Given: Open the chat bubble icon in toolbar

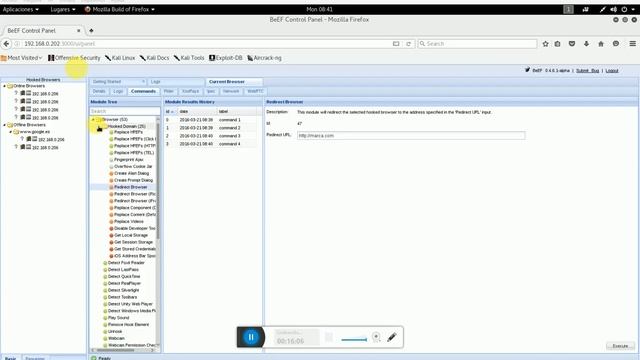Looking at the screenshot, I should click(x=616, y=44).
